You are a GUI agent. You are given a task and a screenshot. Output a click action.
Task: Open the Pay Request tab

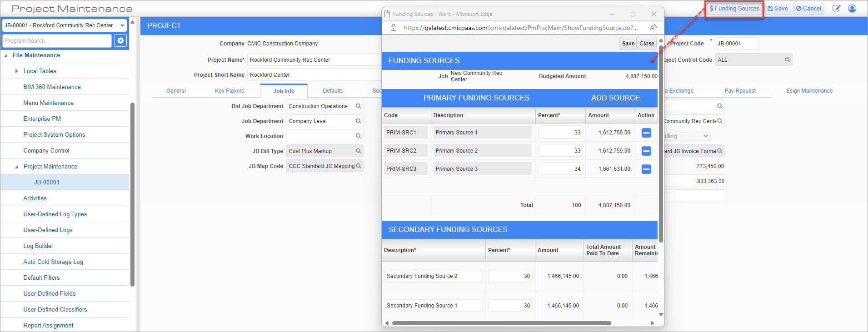coord(740,91)
